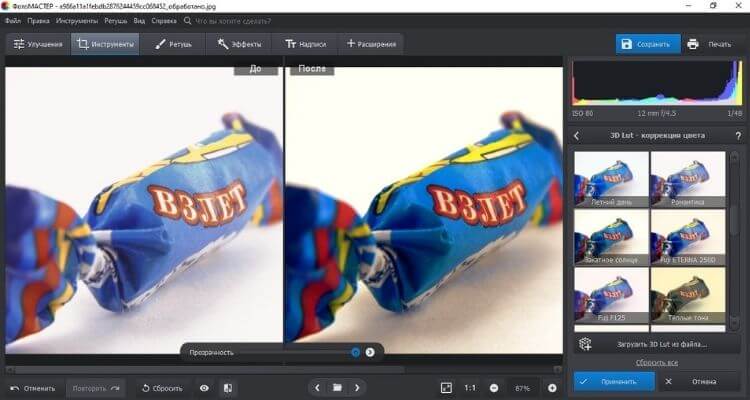Open the folder browse icon in bottom bar
The width and height of the screenshot is (750, 400).
tap(337, 387)
